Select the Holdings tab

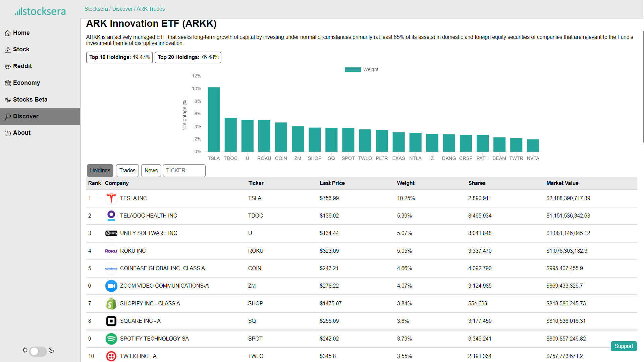[100, 171]
